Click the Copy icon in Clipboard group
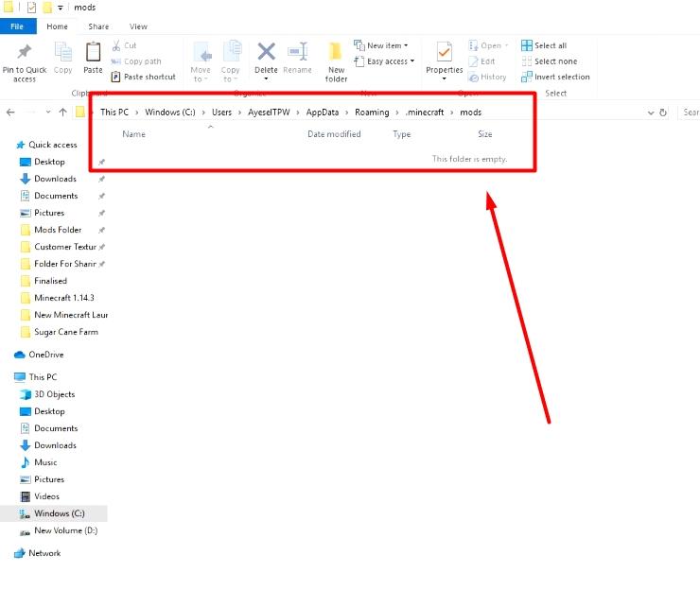Screen dimensions: 700x607 [x=63, y=53]
